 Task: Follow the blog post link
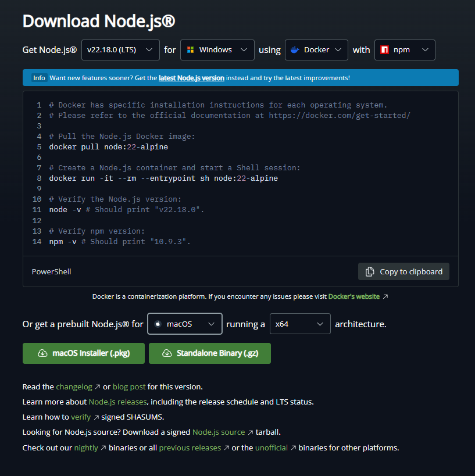coord(128,386)
